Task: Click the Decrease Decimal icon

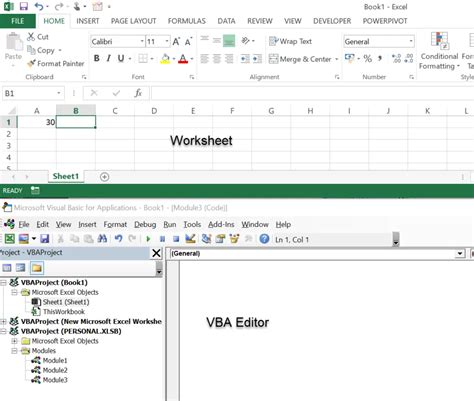Action: click(x=409, y=59)
